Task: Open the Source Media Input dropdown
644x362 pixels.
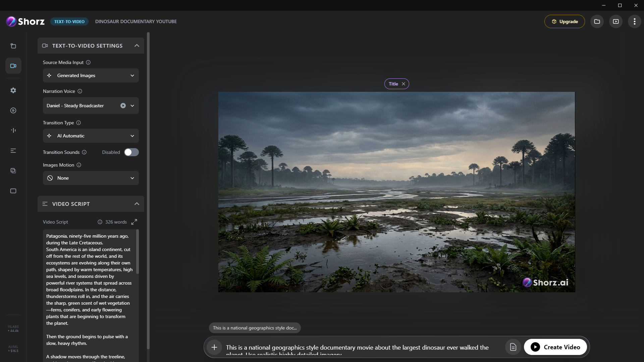Action: tap(91, 75)
